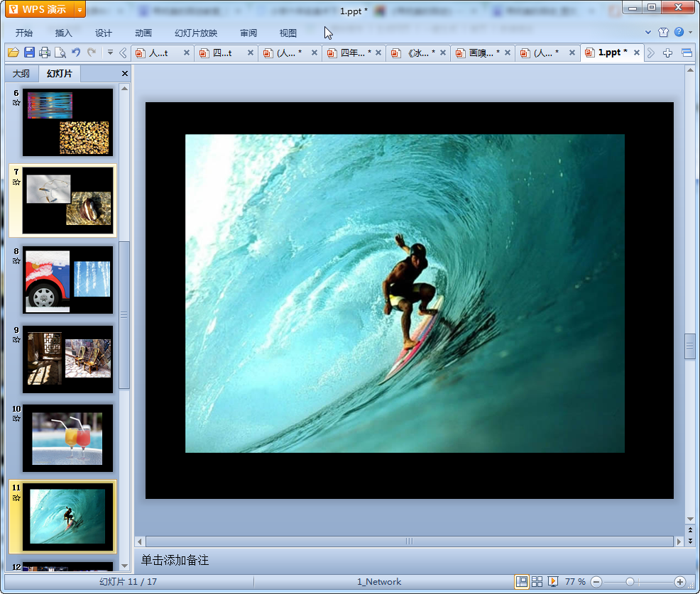Switch to the 人...t document tab
700x594 pixels.
158,53
